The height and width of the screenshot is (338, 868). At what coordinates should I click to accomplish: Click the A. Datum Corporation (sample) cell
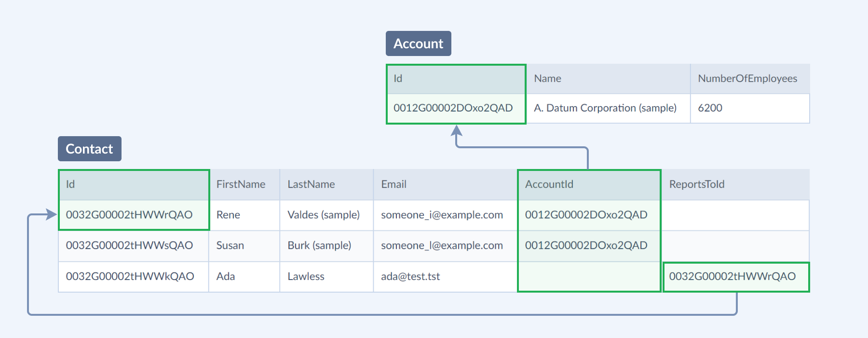click(x=608, y=108)
